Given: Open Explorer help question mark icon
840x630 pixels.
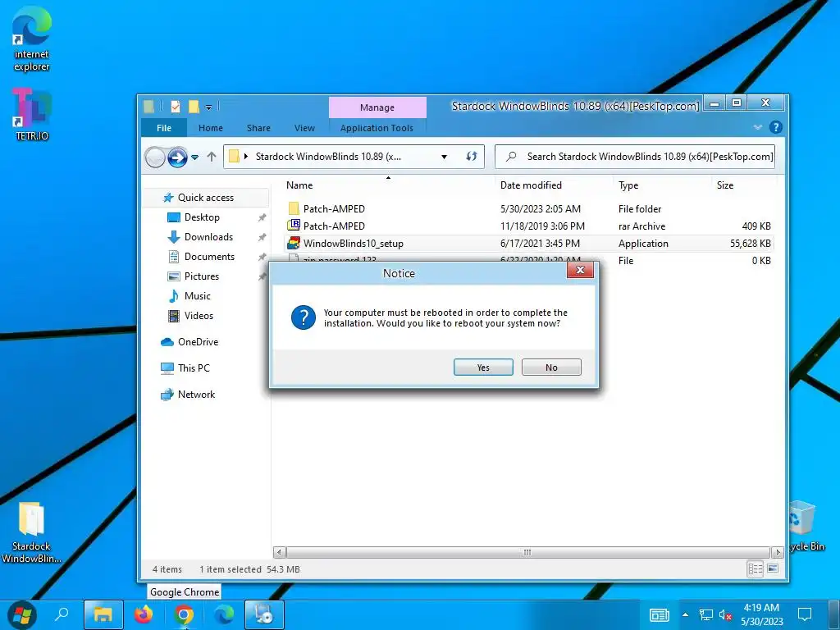Looking at the screenshot, I should [x=775, y=127].
